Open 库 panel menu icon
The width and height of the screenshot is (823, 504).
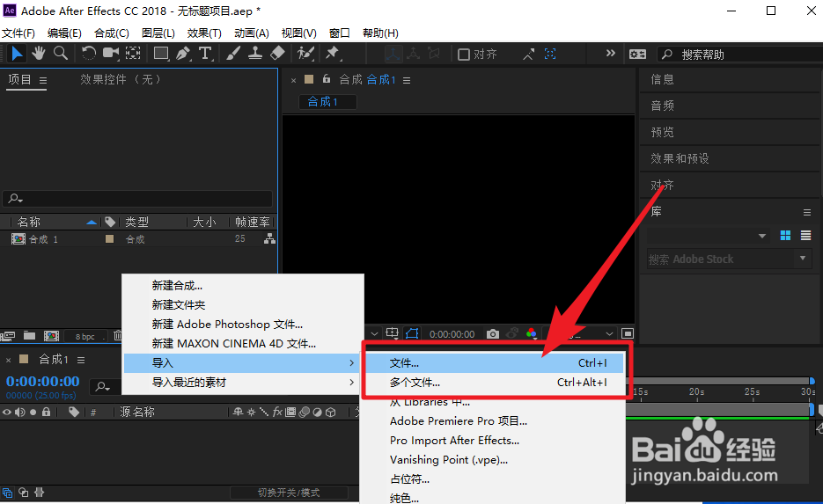807,212
